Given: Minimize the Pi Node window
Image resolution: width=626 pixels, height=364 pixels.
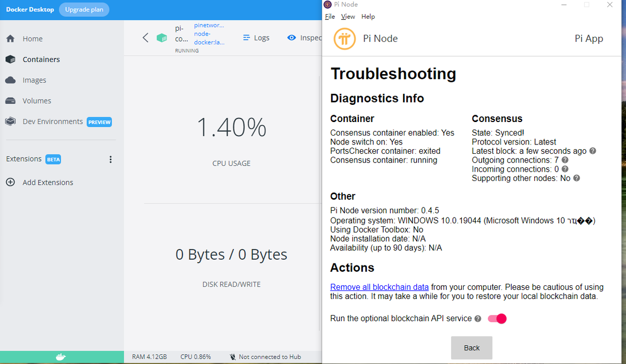Looking at the screenshot, I should pyautogui.click(x=564, y=5).
